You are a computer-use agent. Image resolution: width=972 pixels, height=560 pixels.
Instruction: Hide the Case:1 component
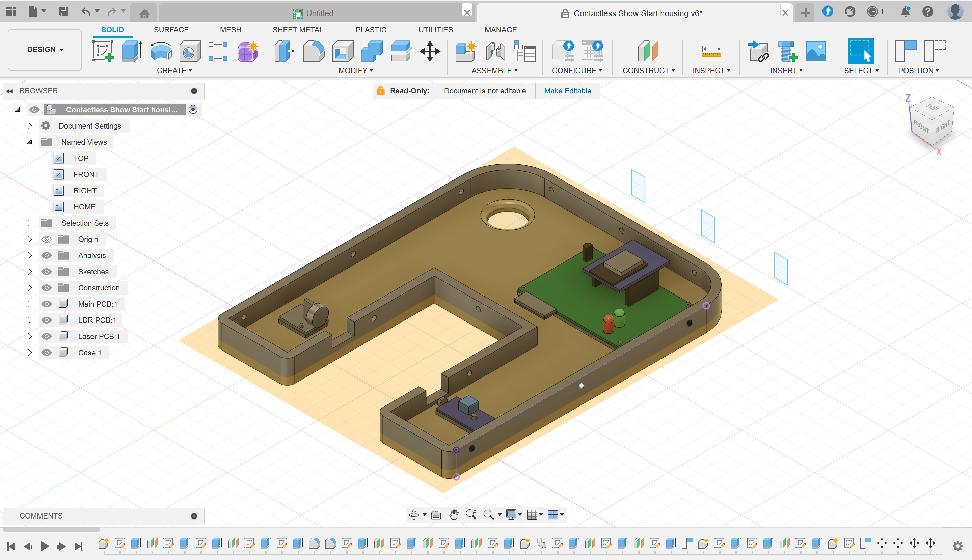coord(47,352)
